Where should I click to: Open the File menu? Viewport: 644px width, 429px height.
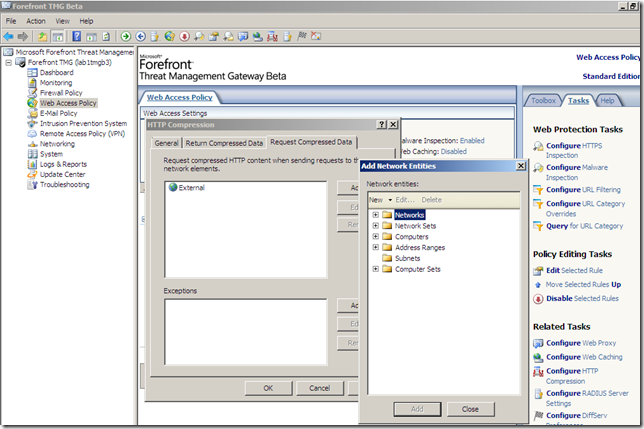point(11,21)
